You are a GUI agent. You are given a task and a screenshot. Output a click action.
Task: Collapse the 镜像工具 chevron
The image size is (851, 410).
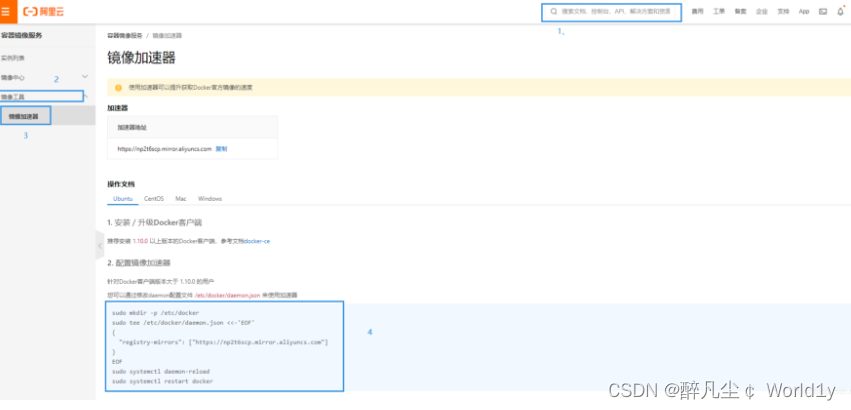86,96
